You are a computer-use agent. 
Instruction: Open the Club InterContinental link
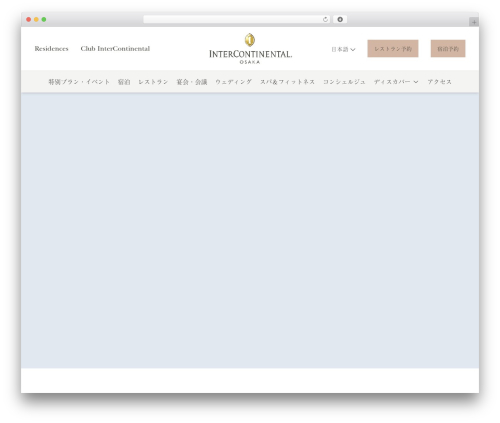pos(115,49)
